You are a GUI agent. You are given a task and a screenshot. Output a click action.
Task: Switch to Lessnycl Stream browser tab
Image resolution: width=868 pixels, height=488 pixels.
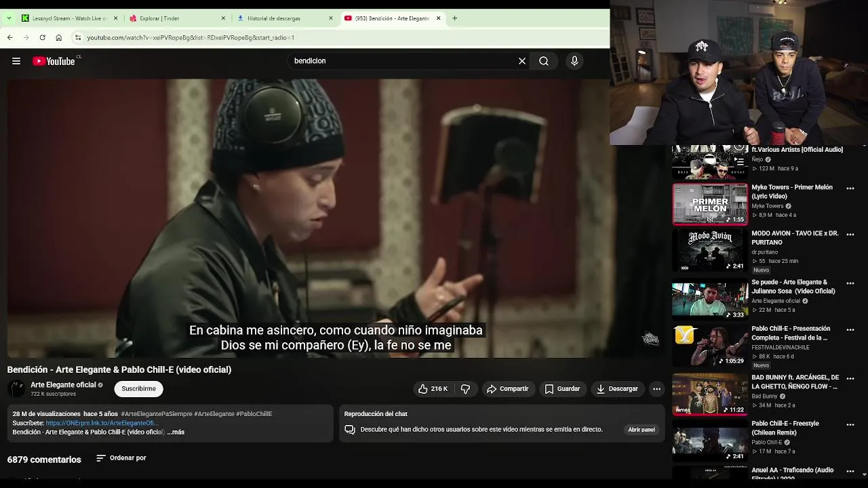click(70, 18)
